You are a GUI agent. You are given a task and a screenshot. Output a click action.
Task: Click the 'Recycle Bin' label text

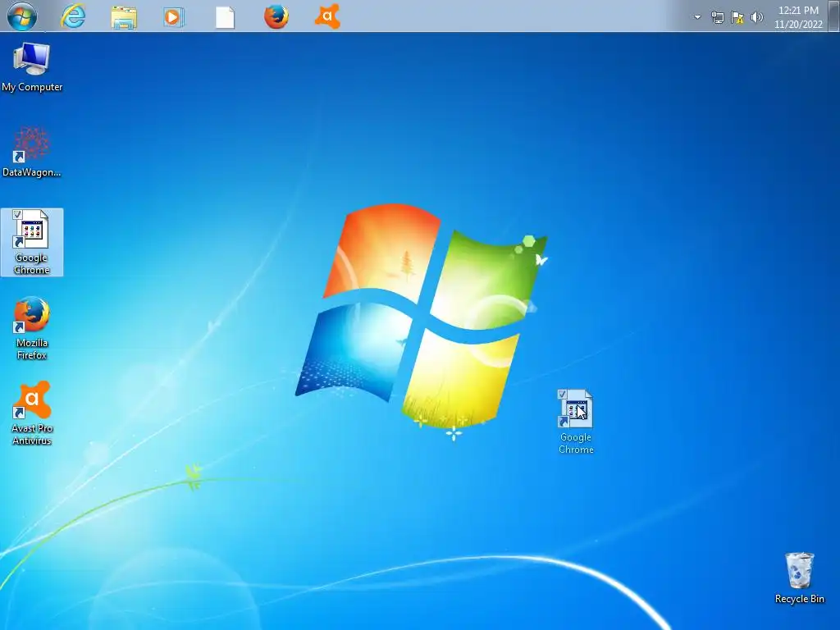[x=799, y=599]
